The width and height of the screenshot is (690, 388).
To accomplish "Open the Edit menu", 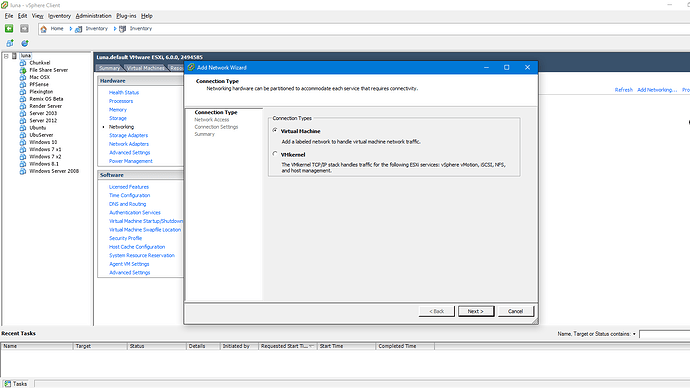I will coord(22,16).
